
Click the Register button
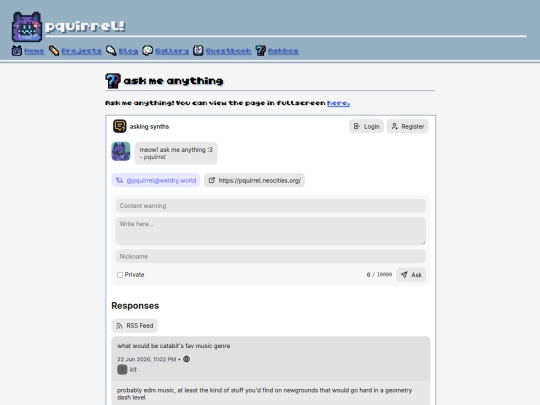(x=407, y=126)
